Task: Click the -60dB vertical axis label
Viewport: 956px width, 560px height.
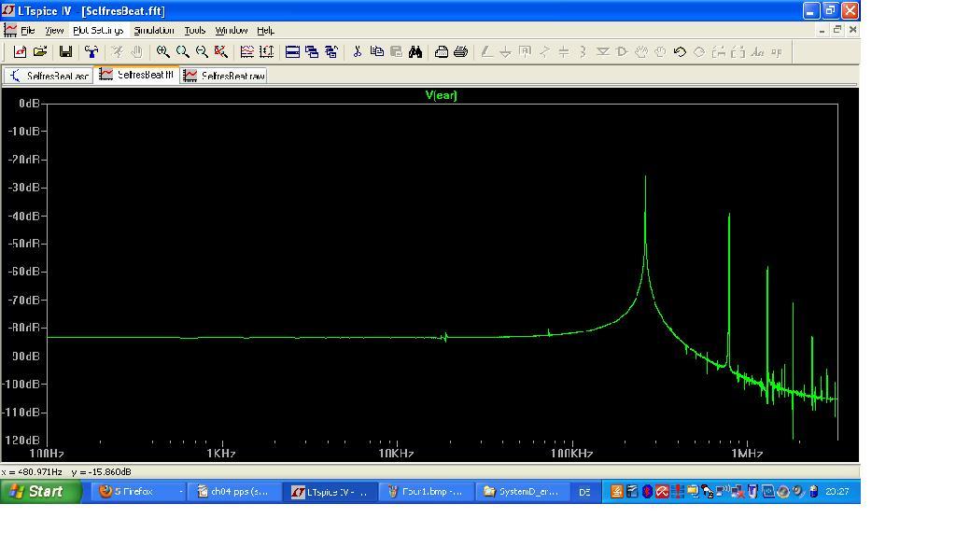Action: click(x=24, y=272)
